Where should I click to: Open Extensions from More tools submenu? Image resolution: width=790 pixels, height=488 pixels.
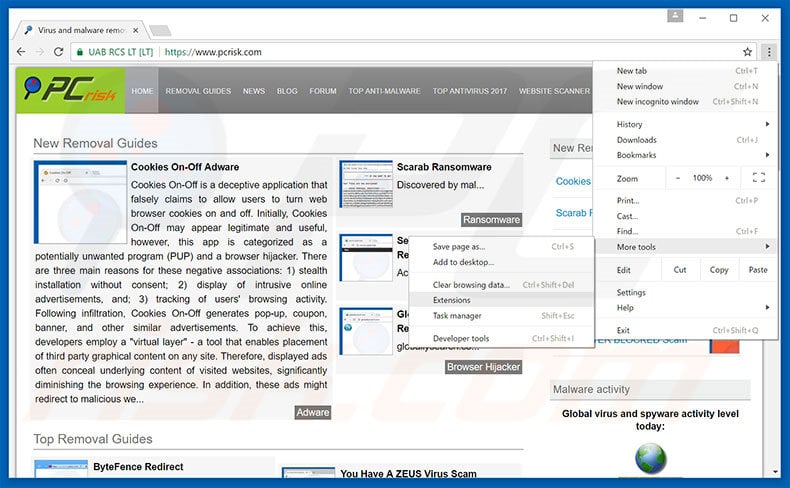[x=501, y=300]
